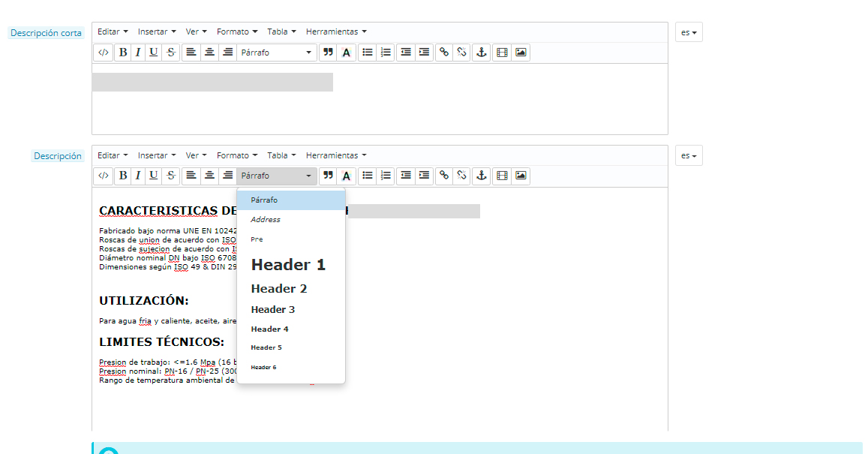The height and width of the screenshot is (454, 868).
Task: Open Ver menu in Descripción editor
Action: pos(196,155)
